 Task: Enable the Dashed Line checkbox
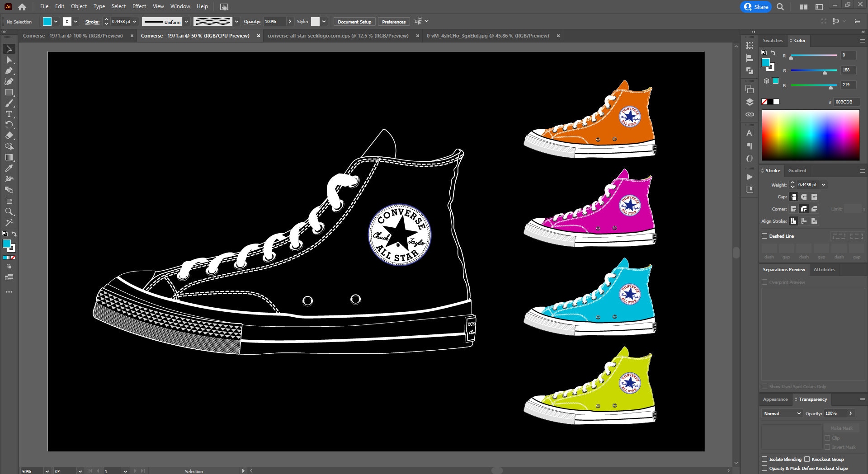pos(764,236)
